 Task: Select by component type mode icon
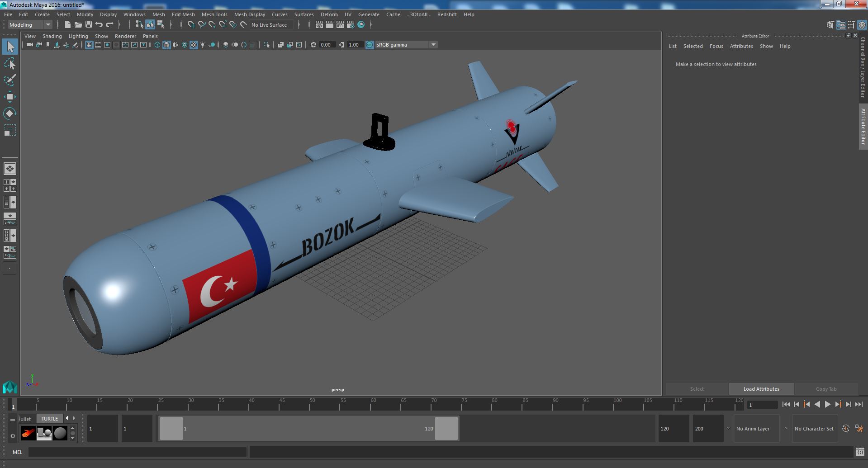click(160, 25)
